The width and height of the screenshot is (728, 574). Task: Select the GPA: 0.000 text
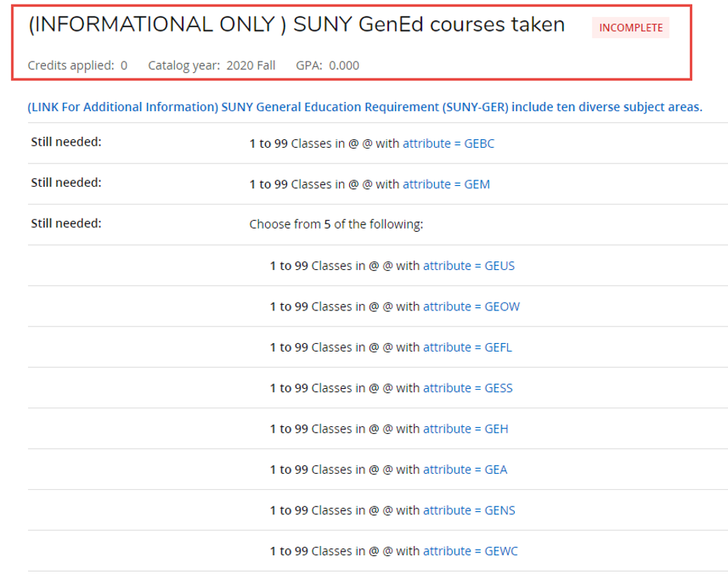coord(327,65)
